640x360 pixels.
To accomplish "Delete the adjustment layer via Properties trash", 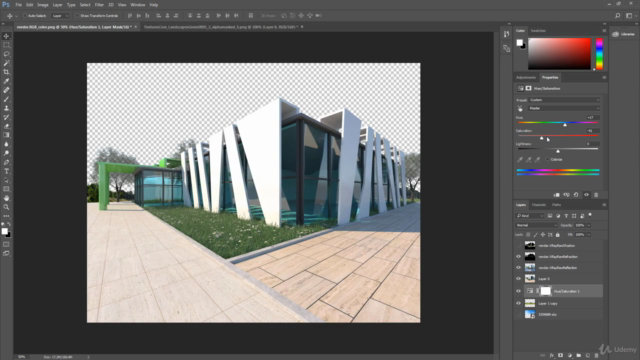I will 596,195.
